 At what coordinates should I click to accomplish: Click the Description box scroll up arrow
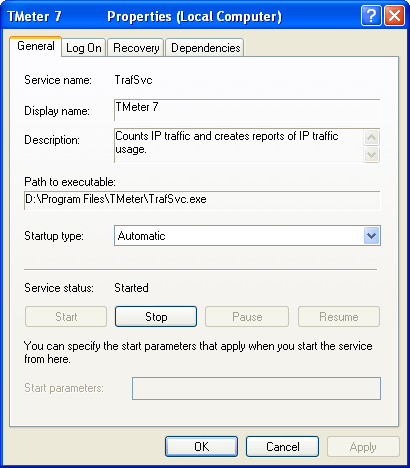pyautogui.click(x=372, y=137)
